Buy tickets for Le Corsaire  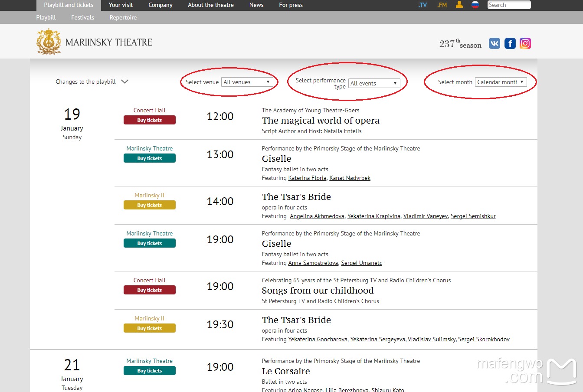coord(150,371)
